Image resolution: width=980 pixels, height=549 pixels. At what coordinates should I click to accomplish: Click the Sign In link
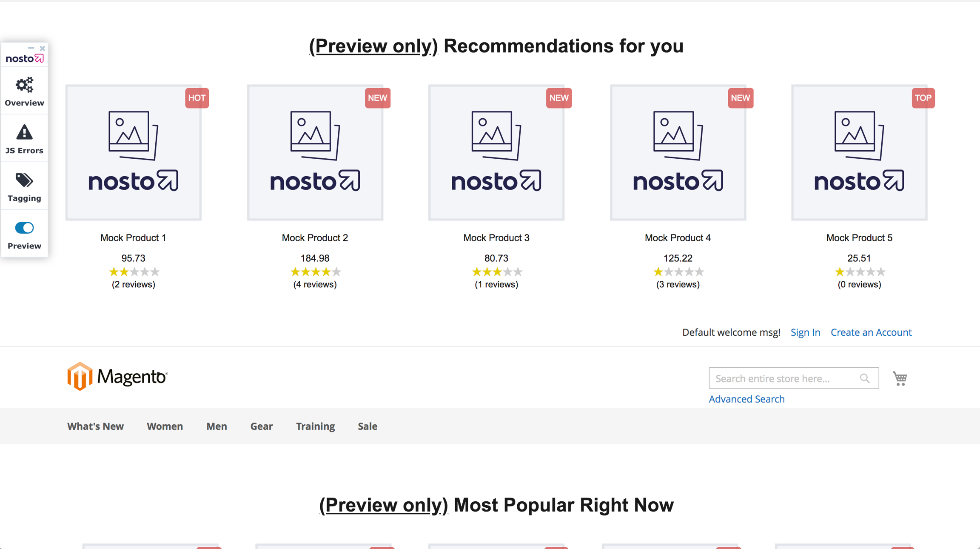805,332
